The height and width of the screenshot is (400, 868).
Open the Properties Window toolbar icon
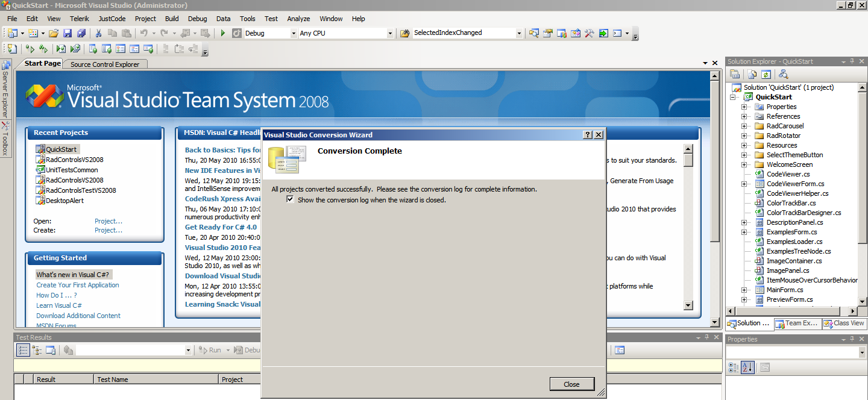548,33
